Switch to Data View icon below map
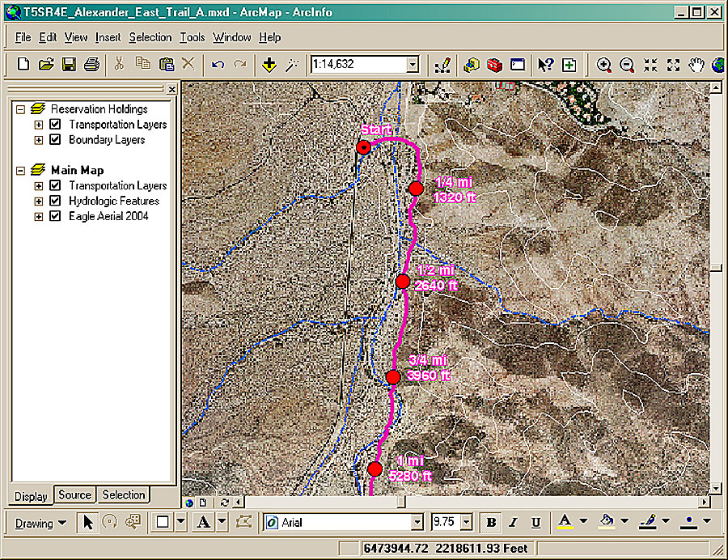Viewport: 728px width, 560px height. point(189,503)
